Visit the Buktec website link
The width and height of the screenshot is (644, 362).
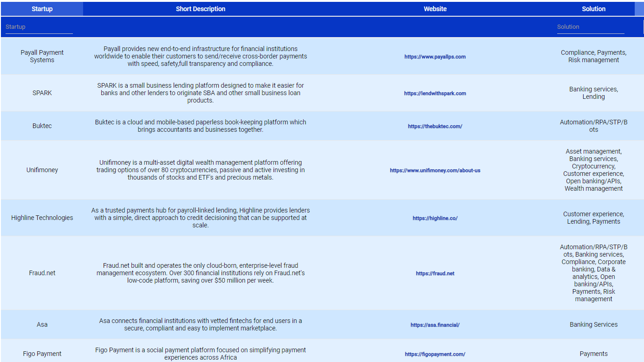[x=435, y=126]
